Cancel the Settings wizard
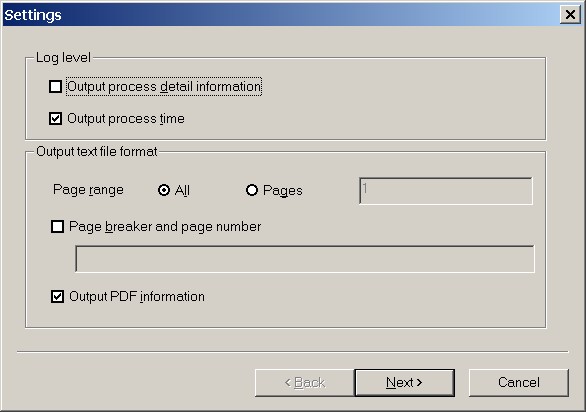This screenshot has height=412, width=586. click(519, 382)
